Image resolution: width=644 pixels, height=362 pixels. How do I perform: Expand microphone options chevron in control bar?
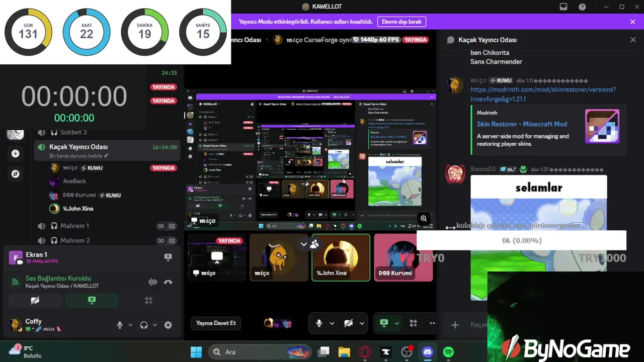click(332, 323)
